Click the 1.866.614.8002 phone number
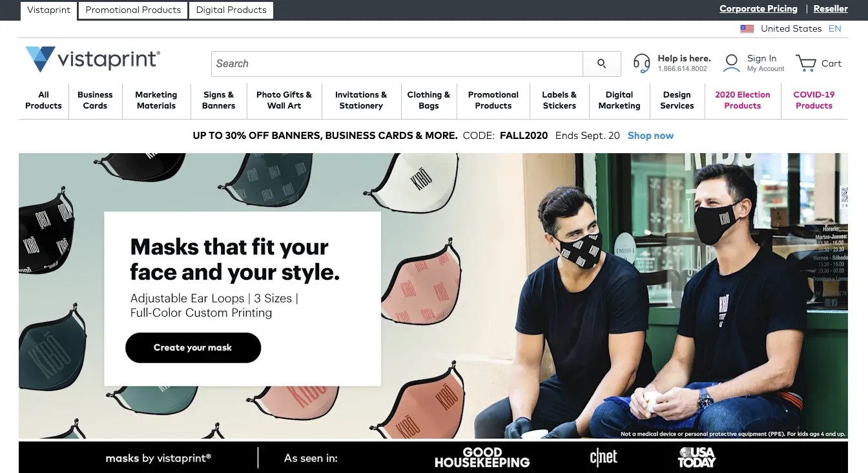This screenshot has height=473, width=868. 683,69
